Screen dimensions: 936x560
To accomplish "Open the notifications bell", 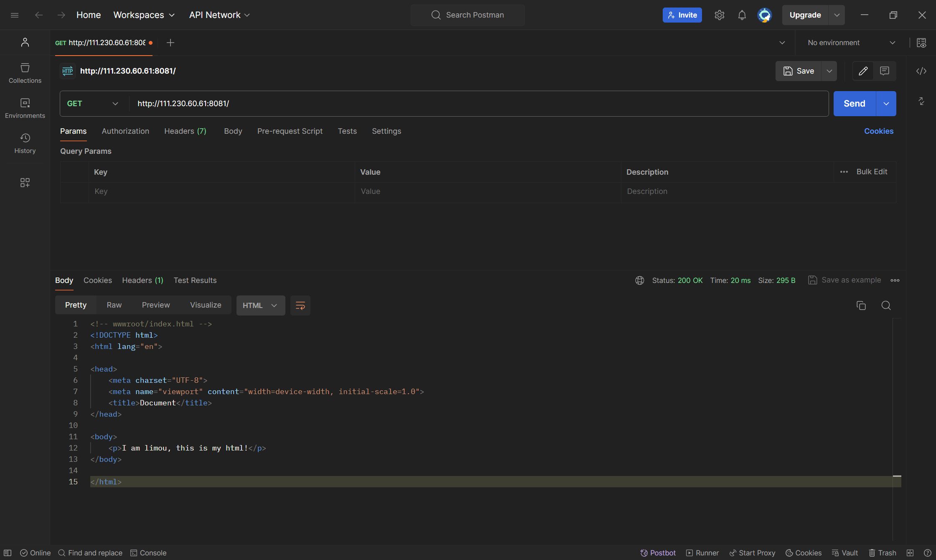I will pos(742,15).
